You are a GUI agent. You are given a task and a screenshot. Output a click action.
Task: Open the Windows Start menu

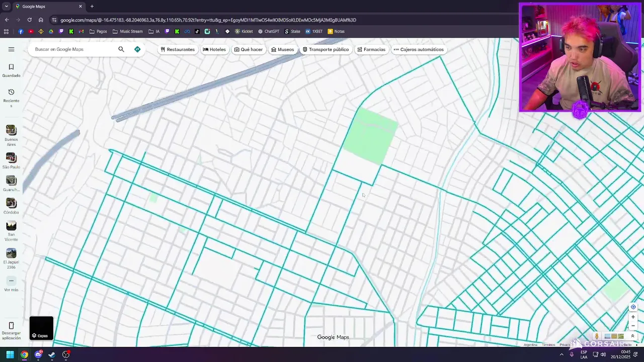[x=10, y=354]
